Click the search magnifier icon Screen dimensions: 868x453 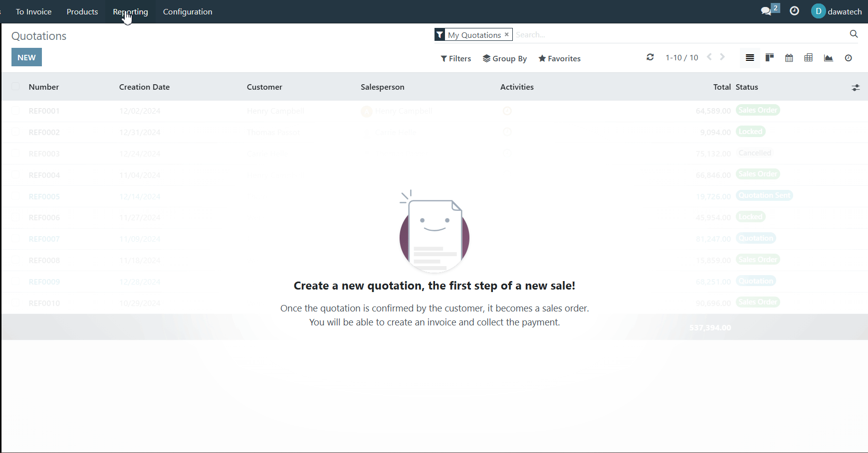coord(854,34)
